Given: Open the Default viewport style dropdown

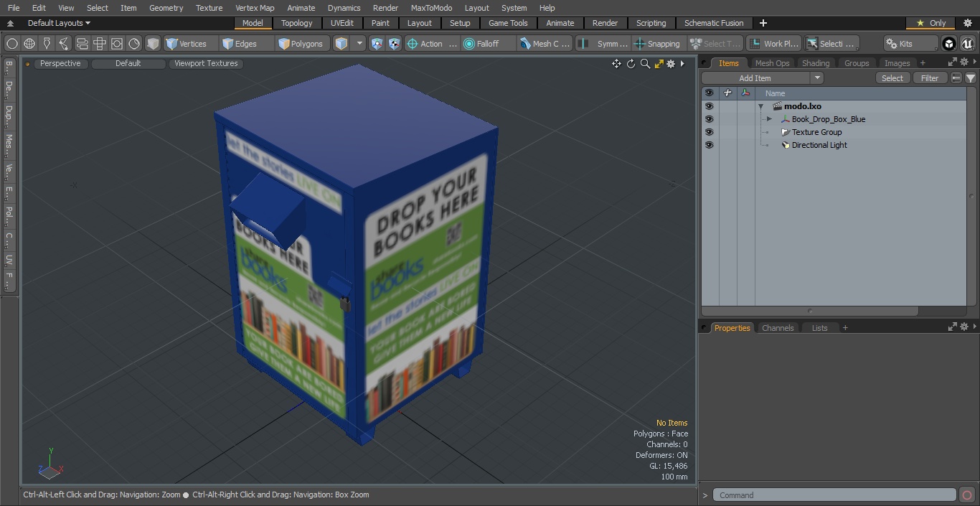Looking at the screenshot, I should [128, 63].
